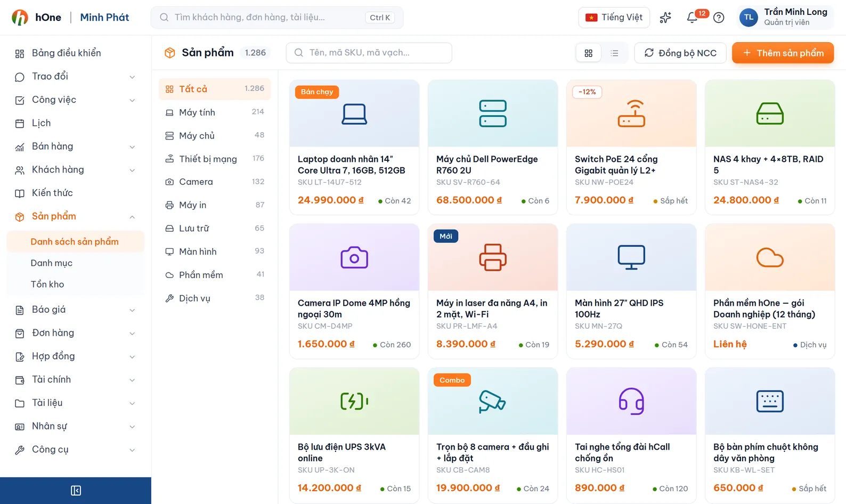Click Trần Minh Long profile name
This screenshot has height=504, width=846.
tap(795, 12)
